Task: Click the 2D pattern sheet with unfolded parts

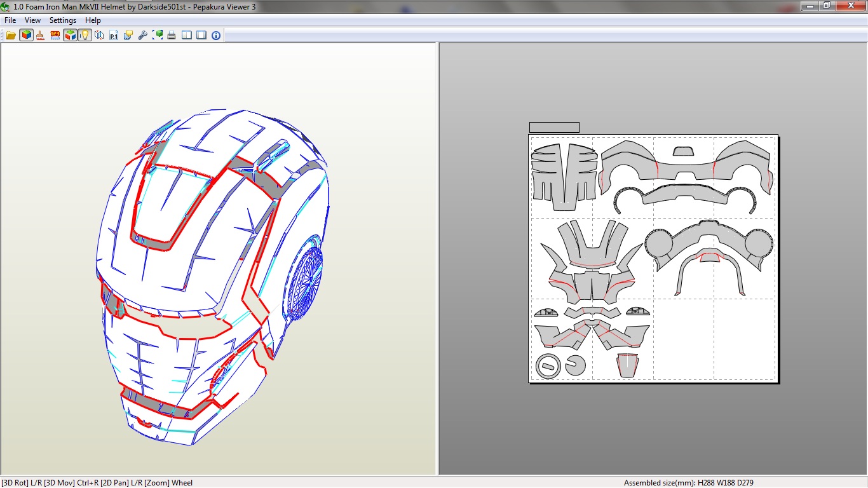Action: coord(653,258)
